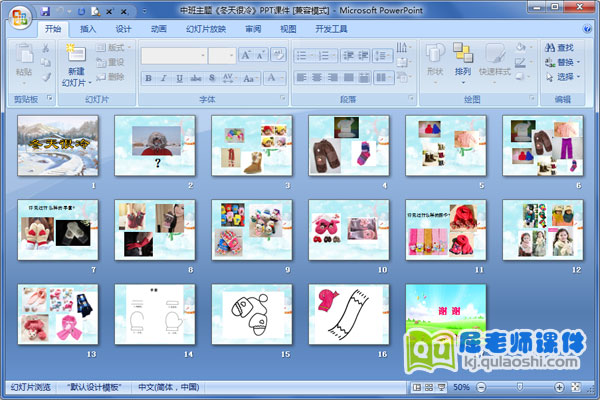Open the Developer Tools (开发工具) tab
600x400 pixels.
[x=331, y=29]
